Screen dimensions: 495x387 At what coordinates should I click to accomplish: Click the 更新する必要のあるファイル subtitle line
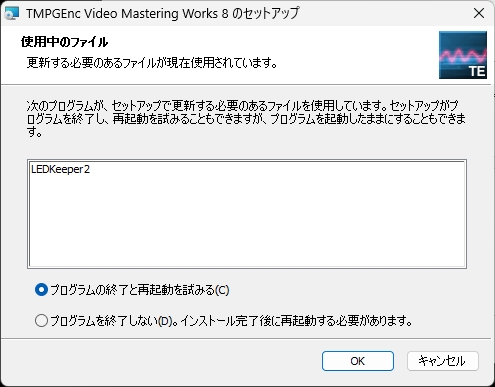[x=152, y=62]
